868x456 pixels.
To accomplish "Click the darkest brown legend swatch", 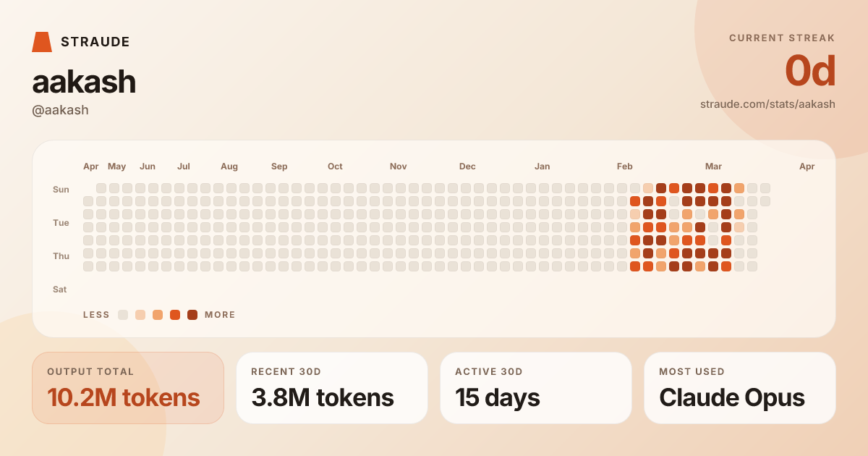I will click(x=192, y=315).
